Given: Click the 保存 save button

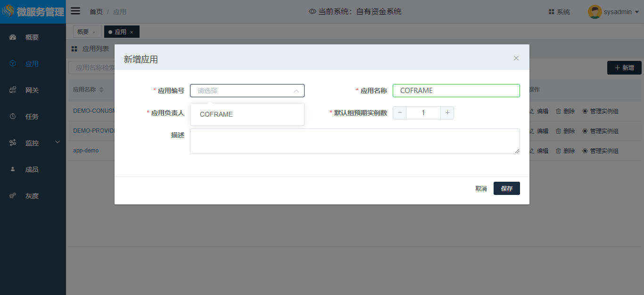Looking at the screenshot, I should tap(506, 188).
